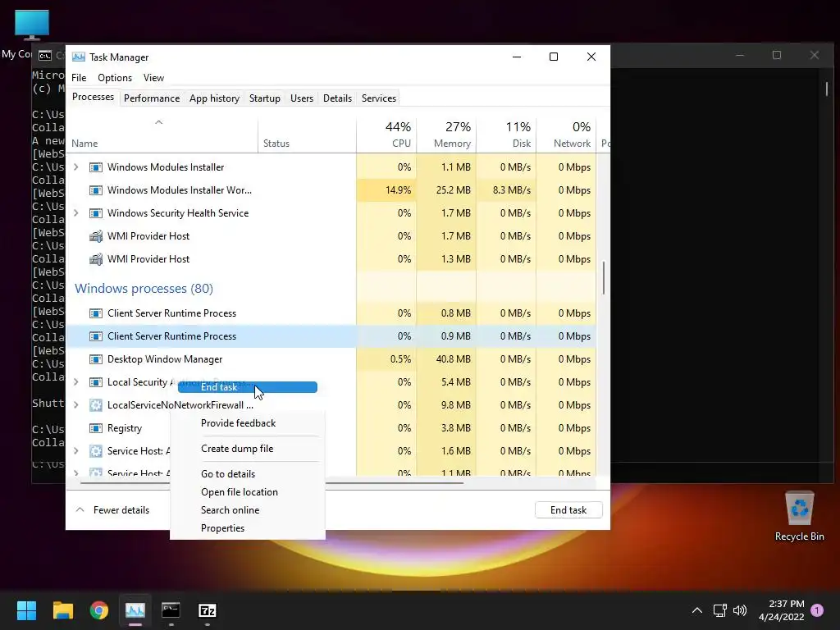Screen dimensions: 840x630
Task: Open the notification badge in tray
Action: (817, 610)
